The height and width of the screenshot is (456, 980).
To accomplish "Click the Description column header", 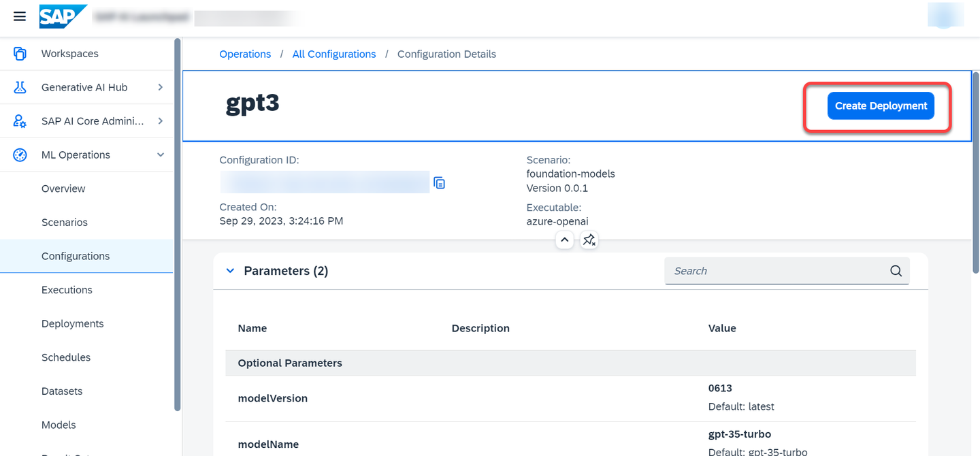I will tap(480, 328).
